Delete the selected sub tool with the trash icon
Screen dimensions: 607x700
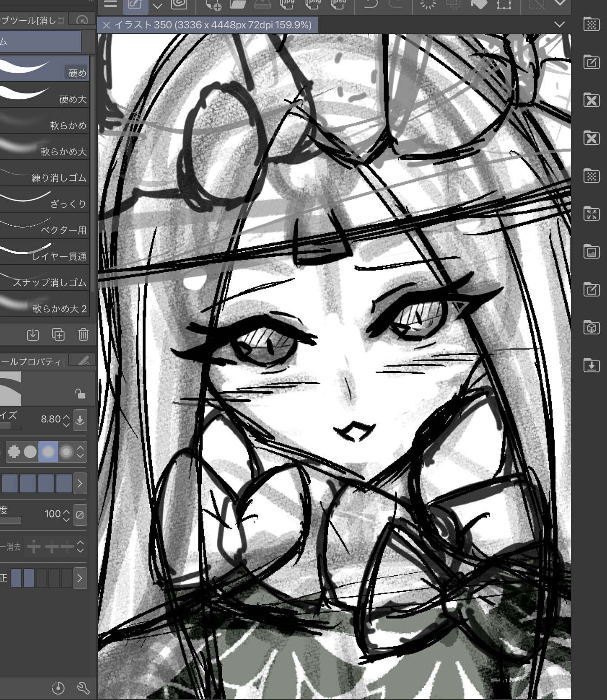tap(83, 334)
